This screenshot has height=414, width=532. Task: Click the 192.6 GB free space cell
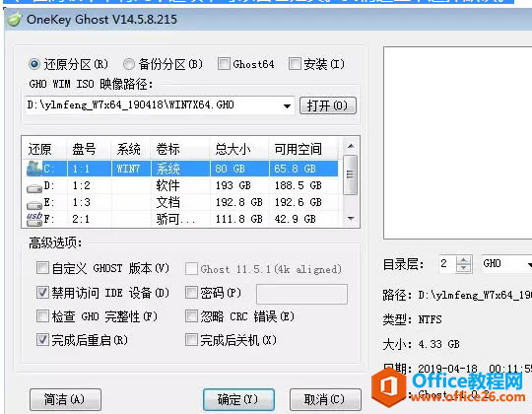point(298,202)
